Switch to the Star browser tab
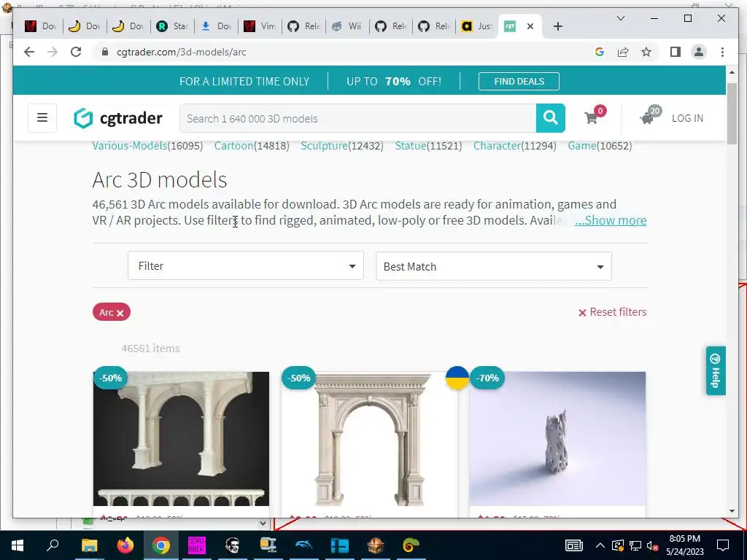747x560 pixels. tap(172, 26)
